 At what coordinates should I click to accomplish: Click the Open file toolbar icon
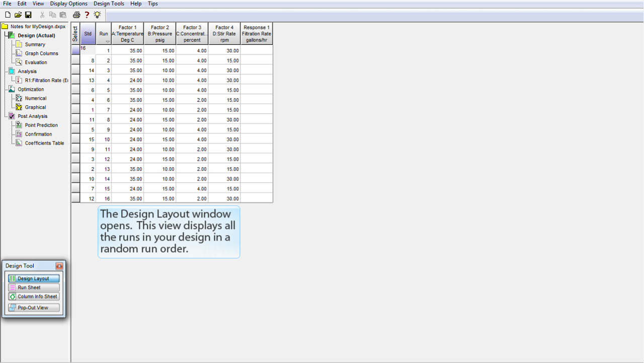18,15
